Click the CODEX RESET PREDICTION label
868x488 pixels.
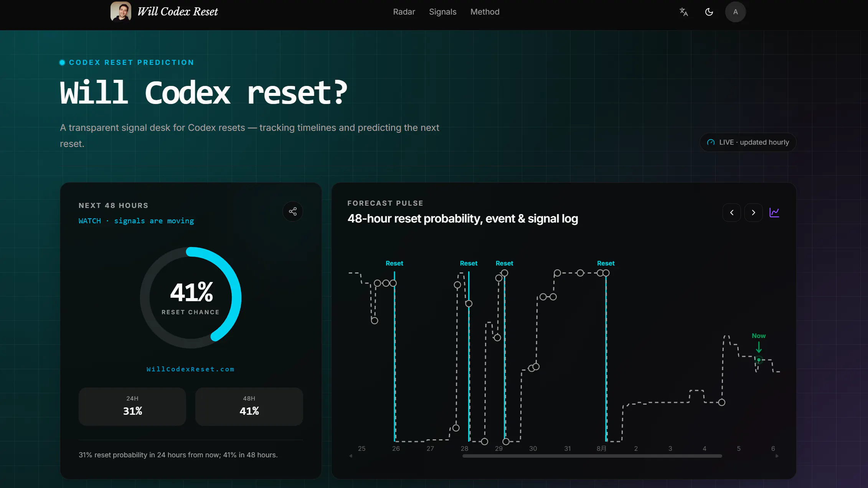pos(131,63)
